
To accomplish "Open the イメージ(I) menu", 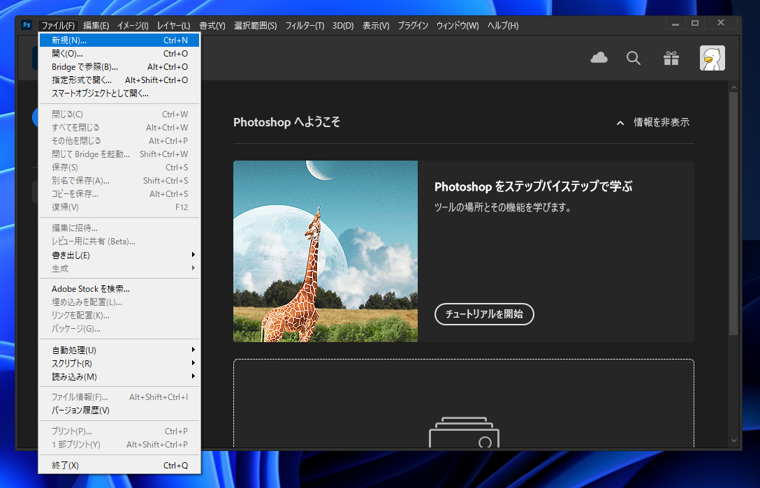I will coord(133,26).
